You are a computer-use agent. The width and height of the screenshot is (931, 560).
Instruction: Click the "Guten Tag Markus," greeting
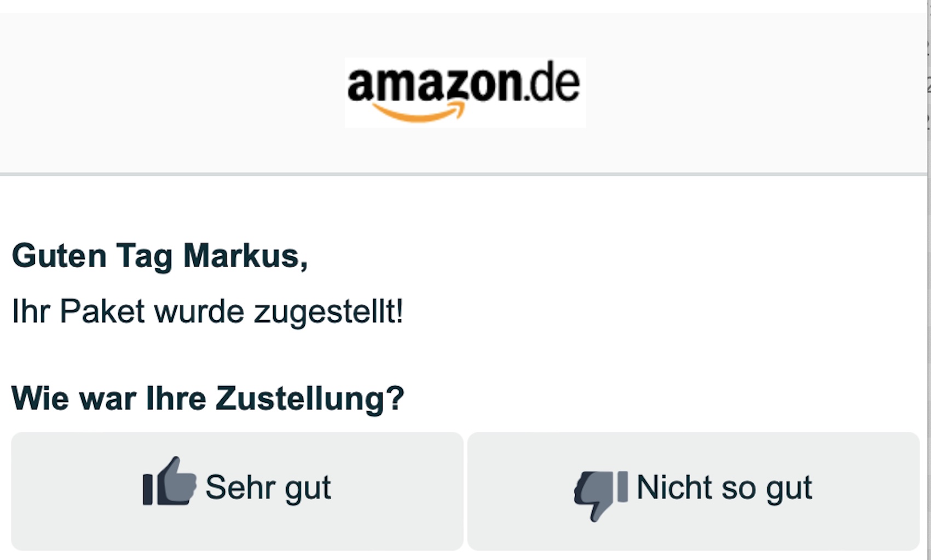click(x=159, y=256)
